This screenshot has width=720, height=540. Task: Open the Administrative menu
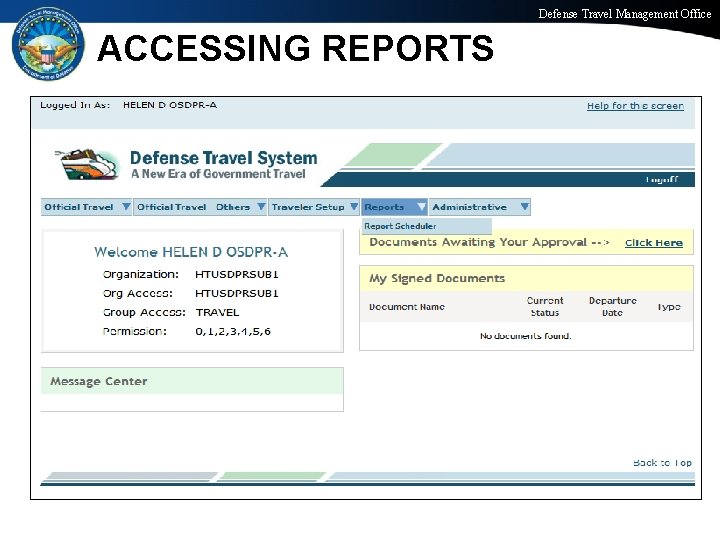(480, 207)
